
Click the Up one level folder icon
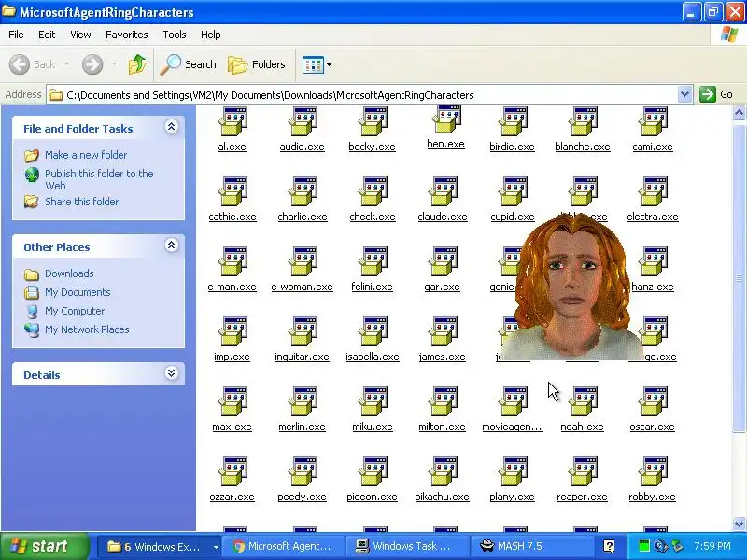coord(137,64)
